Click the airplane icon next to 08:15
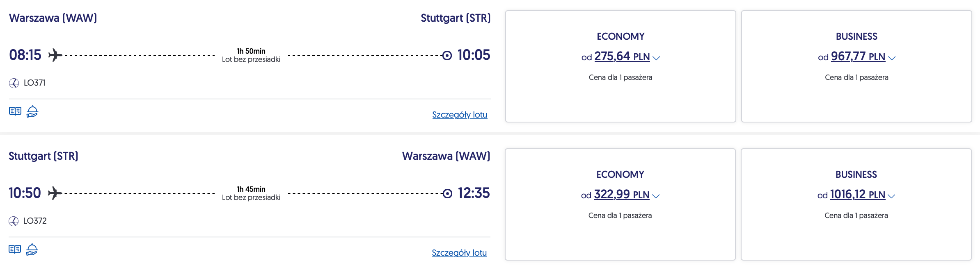The width and height of the screenshot is (980, 270). pyautogui.click(x=55, y=55)
